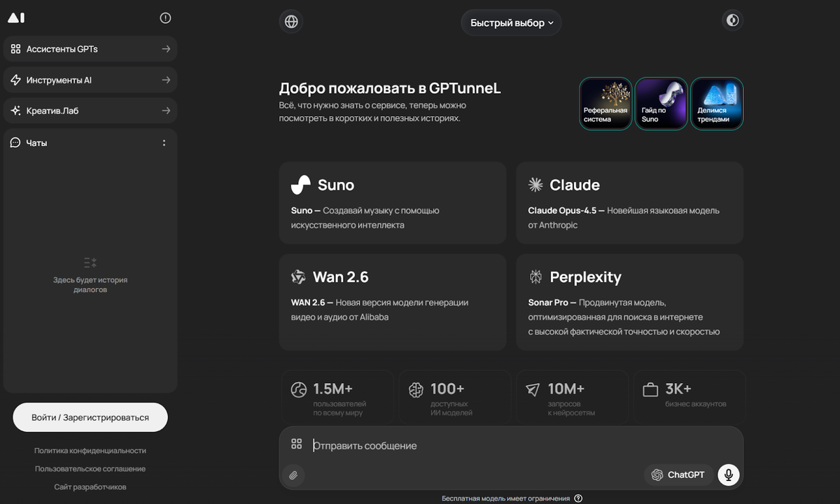Click the arrow next to Инструменты AI
This screenshot has height=504, width=840.
(x=166, y=80)
